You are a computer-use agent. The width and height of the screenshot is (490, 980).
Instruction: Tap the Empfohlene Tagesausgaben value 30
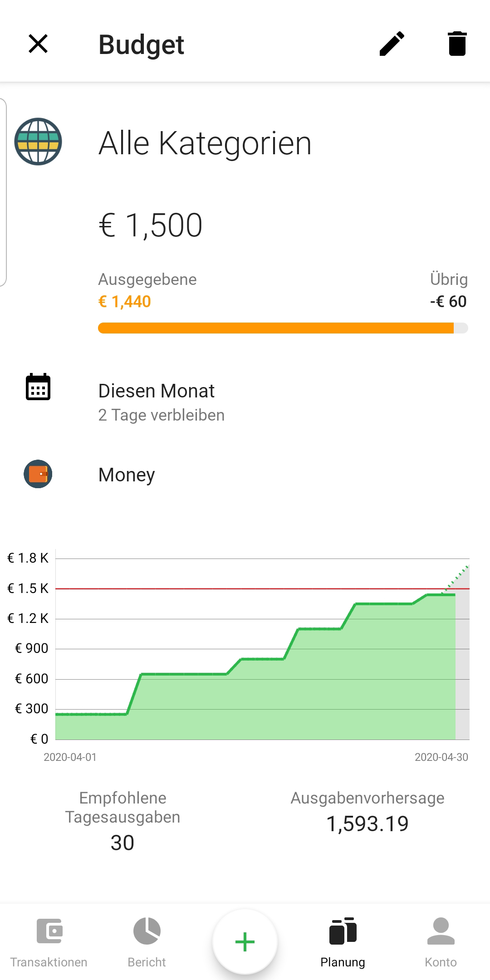pos(122,843)
